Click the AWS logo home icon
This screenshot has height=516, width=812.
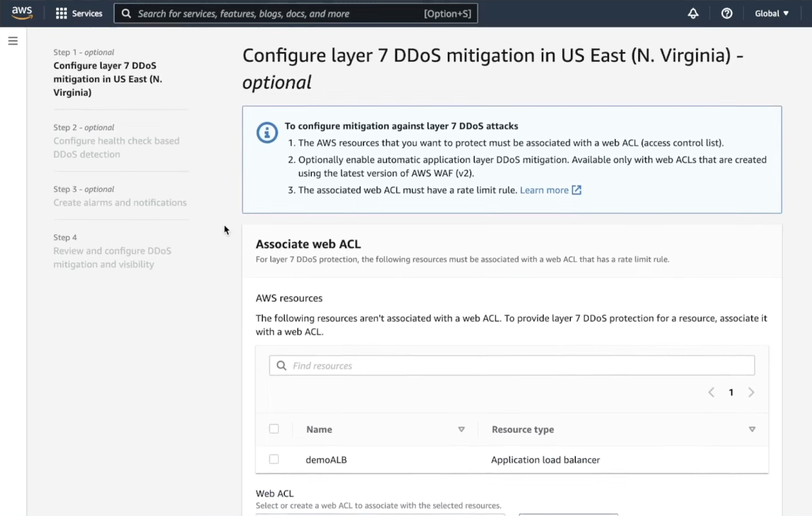tap(22, 13)
